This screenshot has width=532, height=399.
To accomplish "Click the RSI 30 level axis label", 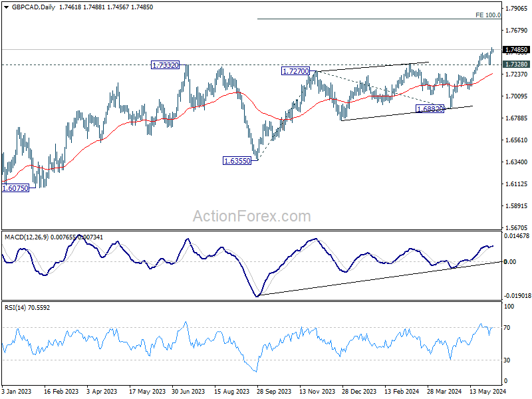I will (507, 360).
